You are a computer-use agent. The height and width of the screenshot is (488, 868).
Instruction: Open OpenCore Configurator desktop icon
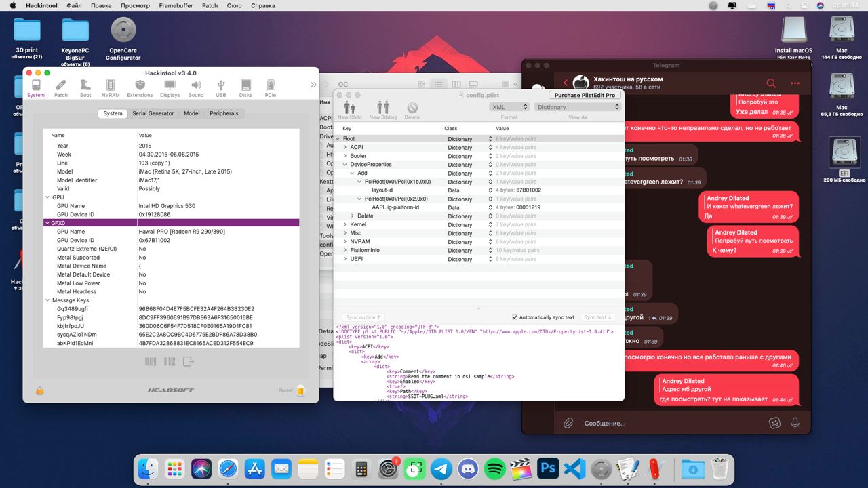[x=123, y=38]
